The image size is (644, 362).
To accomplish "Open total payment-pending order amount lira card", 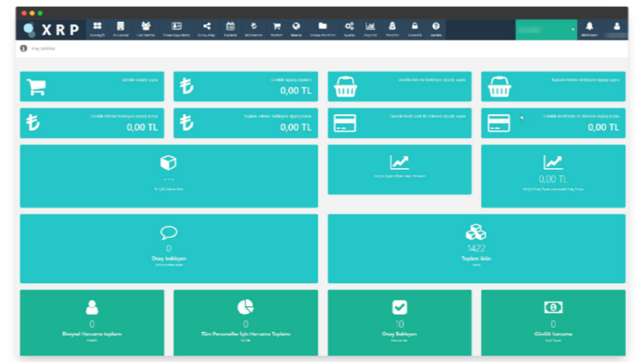I will coord(245,123).
